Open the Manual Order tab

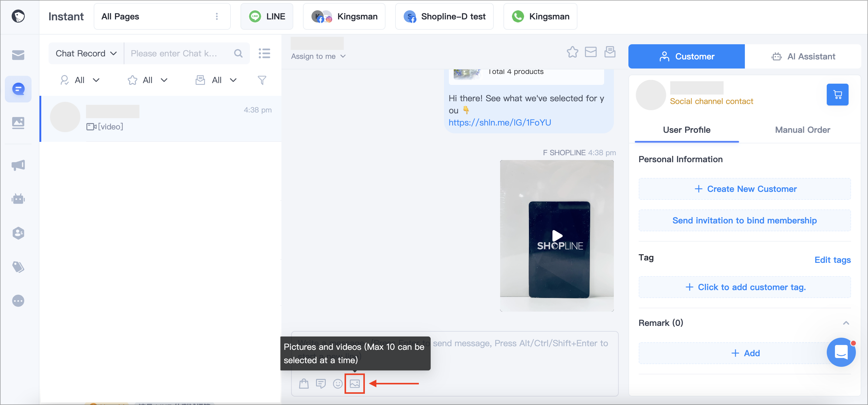coord(802,130)
